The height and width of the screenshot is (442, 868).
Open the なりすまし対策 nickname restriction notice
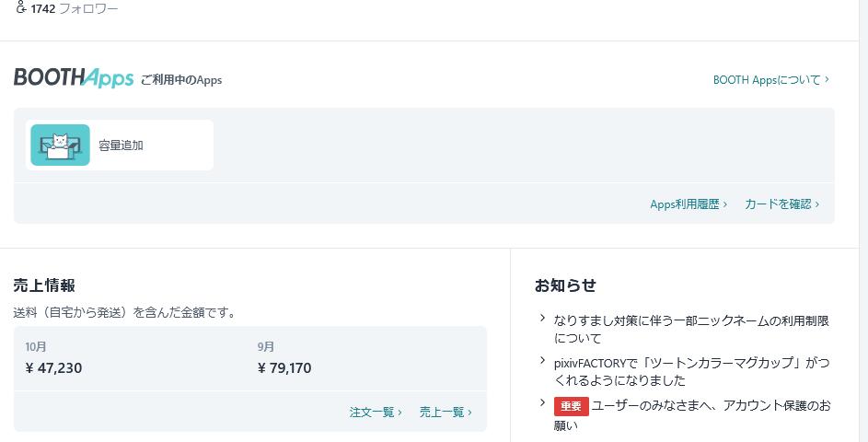(x=690, y=329)
